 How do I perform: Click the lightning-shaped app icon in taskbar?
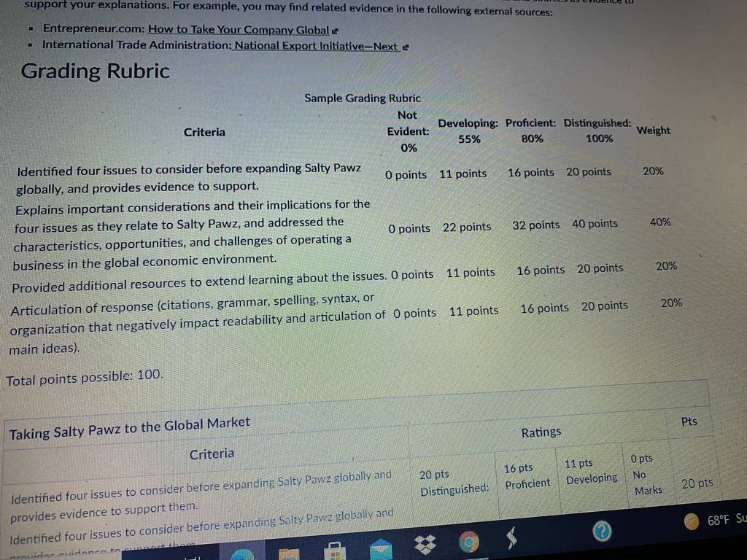[x=511, y=538]
